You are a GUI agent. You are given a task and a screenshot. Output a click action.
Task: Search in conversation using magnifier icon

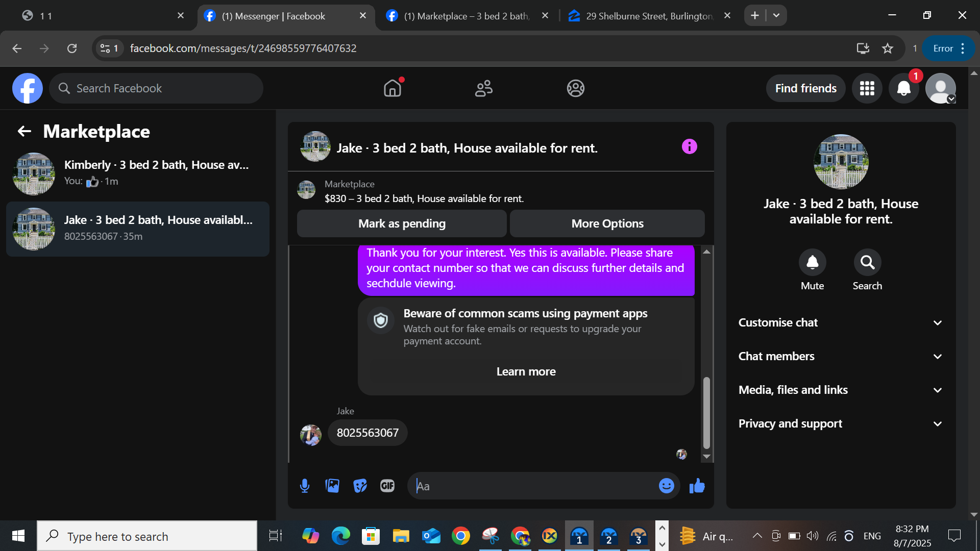(x=867, y=262)
